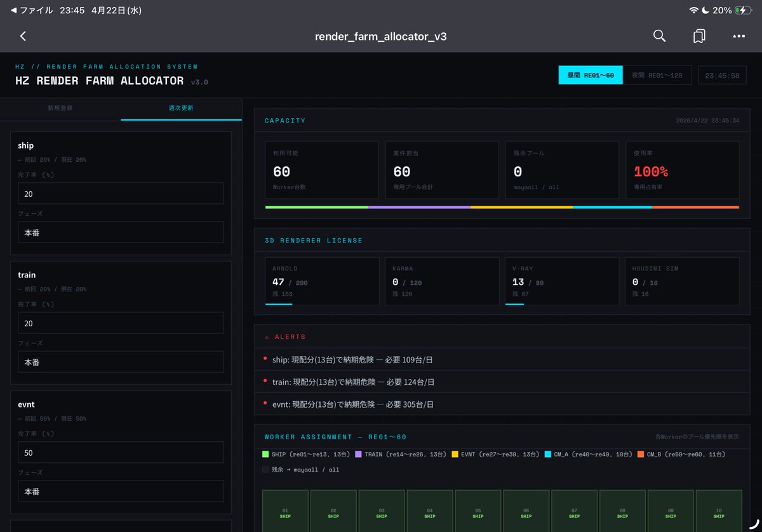Switch to 昼間 RE01~60 shift
This screenshot has height=532, width=762.
coord(591,75)
